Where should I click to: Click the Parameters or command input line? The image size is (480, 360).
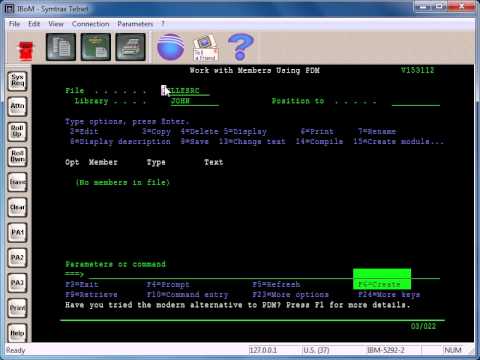point(264,274)
